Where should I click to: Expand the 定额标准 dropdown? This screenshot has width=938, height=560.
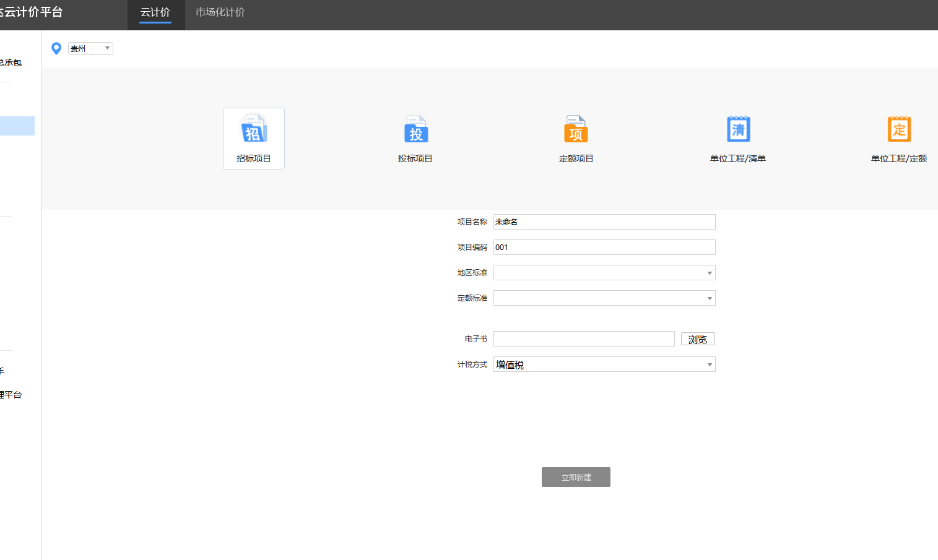pos(604,298)
